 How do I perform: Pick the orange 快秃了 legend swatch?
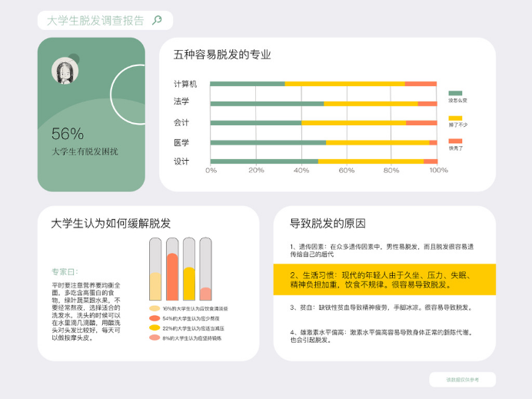(455, 141)
